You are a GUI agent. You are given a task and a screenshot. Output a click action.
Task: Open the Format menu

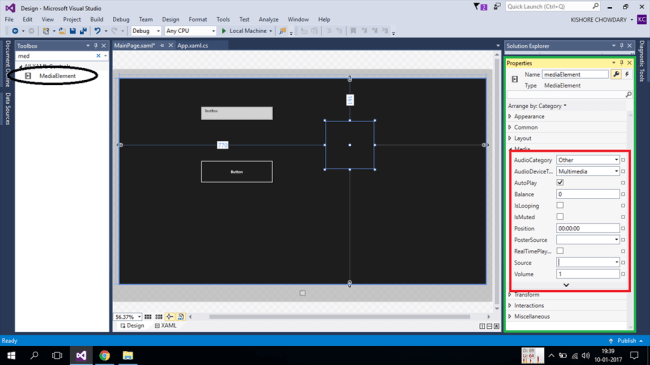(198, 19)
